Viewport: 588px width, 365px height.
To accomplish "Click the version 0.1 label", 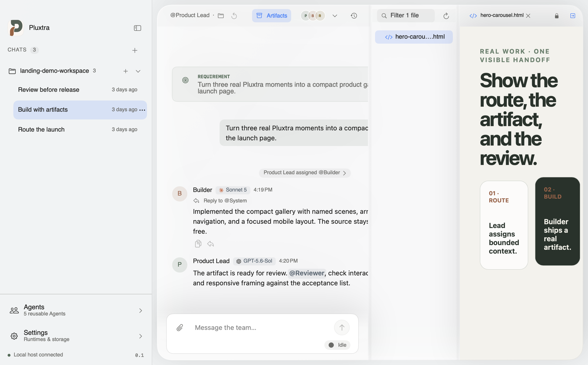I will (139, 355).
